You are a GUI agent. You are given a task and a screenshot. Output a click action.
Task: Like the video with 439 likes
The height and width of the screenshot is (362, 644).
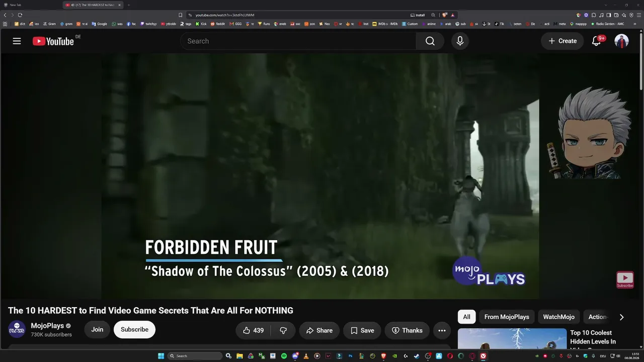[x=253, y=330]
